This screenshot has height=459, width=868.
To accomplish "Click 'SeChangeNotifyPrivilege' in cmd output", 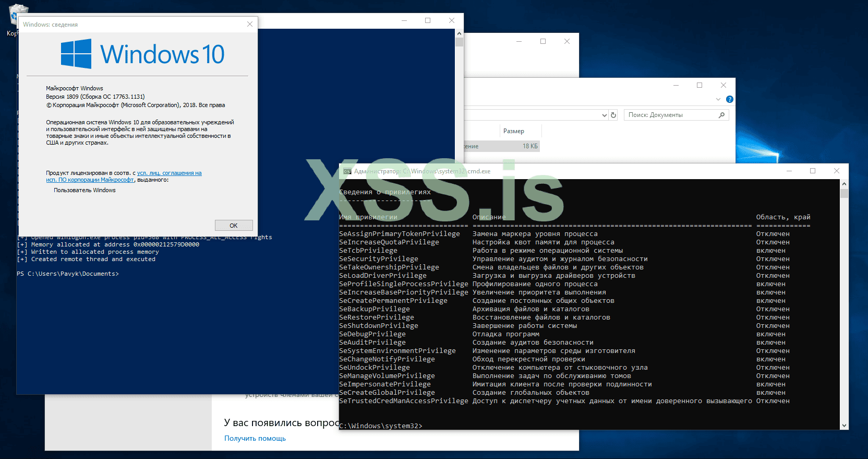I will tap(387, 359).
